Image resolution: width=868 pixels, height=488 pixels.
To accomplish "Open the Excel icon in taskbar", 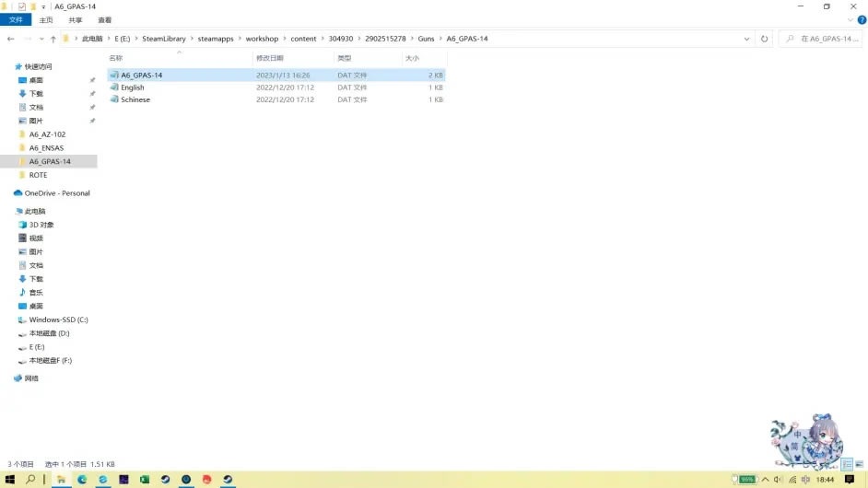I will pos(145,480).
